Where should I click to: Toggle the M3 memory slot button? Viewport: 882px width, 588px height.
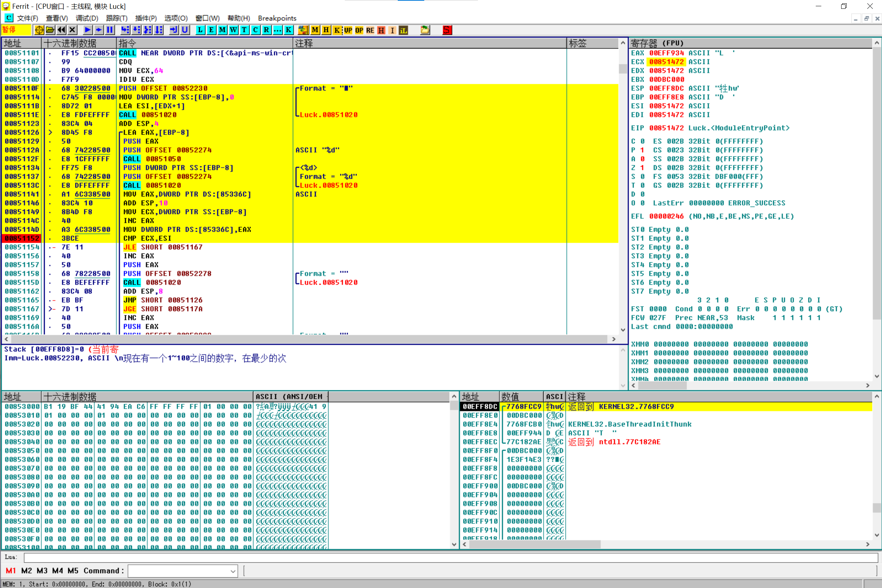pos(42,570)
